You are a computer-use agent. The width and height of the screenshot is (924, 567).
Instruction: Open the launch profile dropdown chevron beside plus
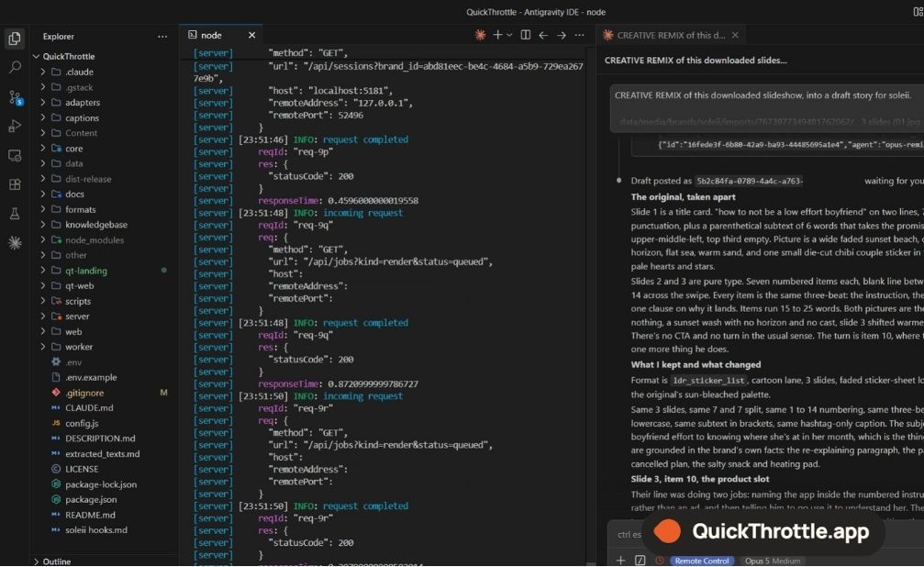click(x=509, y=36)
